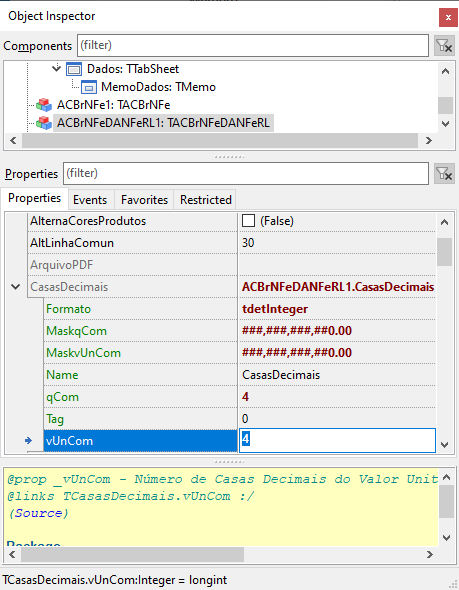Click the tdetInteger value
Image resolution: width=459 pixels, height=590 pixels.
pyautogui.click(x=275, y=309)
